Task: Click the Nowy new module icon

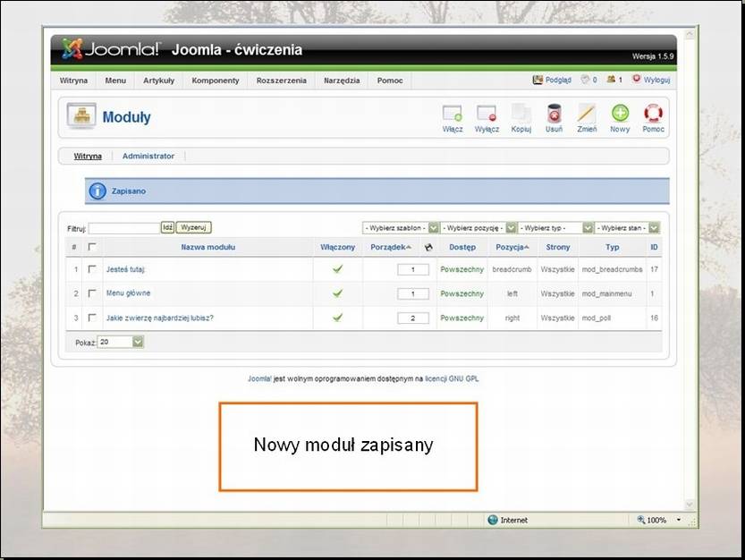Action: pyautogui.click(x=620, y=114)
